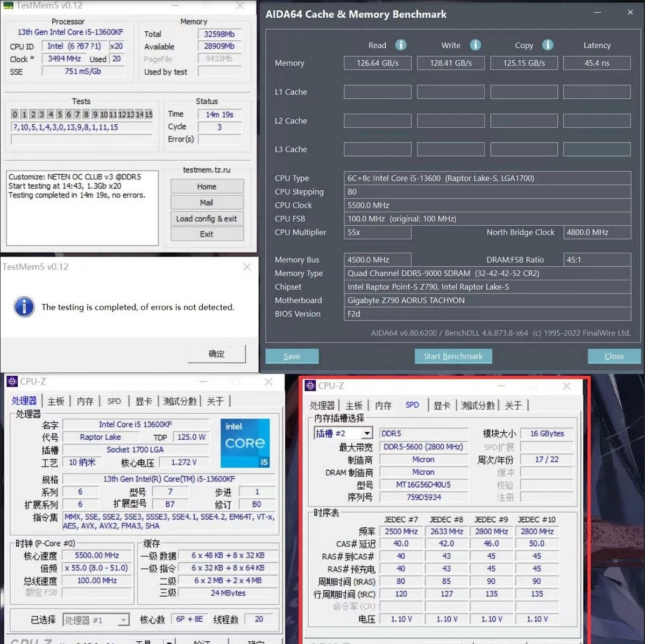Viewport: 645px width, 644px height.
Task: Click Memory Type Quad Channel DDR5-9000 field
Action: point(487,273)
